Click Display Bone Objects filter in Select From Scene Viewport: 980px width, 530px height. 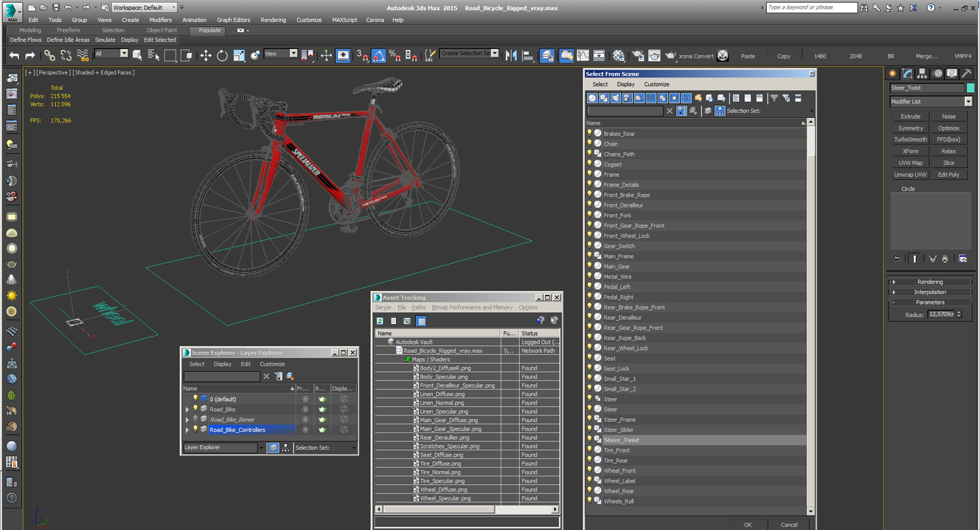[x=686, y=98]
